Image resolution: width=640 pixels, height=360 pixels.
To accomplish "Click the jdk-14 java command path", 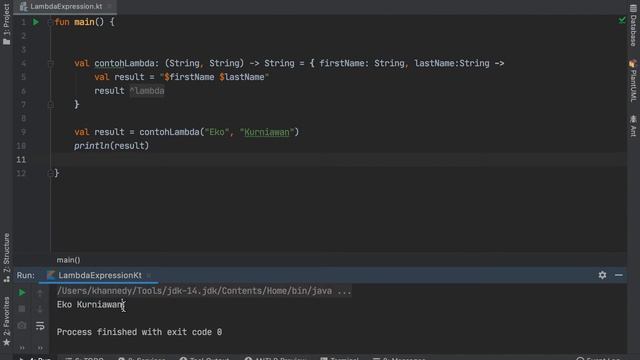I will 194,291.
